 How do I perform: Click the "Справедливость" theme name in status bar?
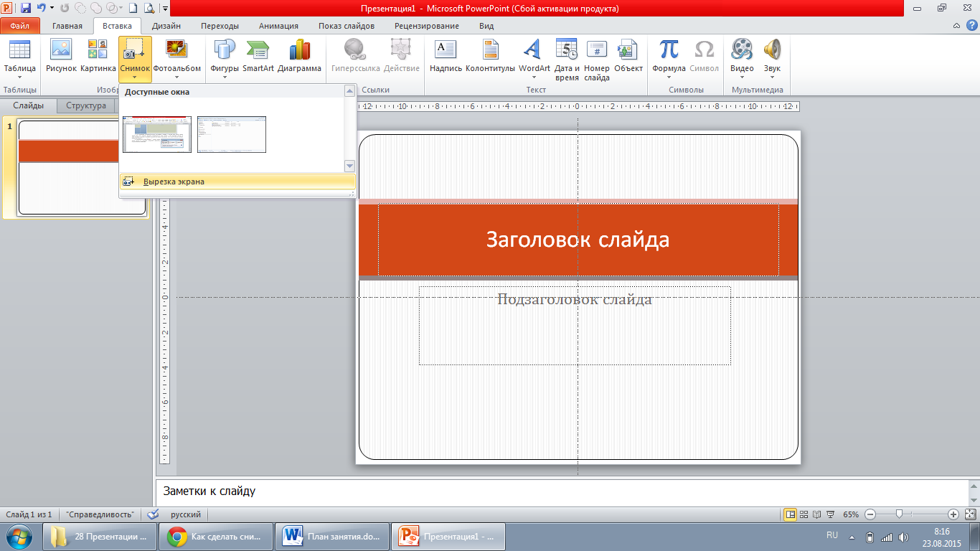coord(100,514)
